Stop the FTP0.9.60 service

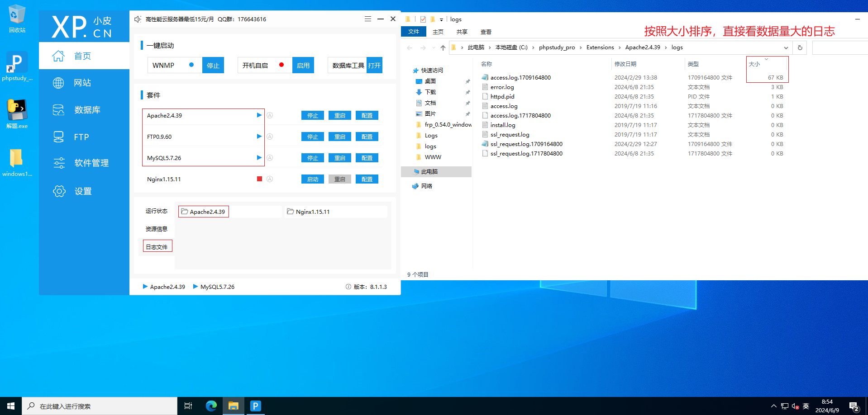pos(313,137)
